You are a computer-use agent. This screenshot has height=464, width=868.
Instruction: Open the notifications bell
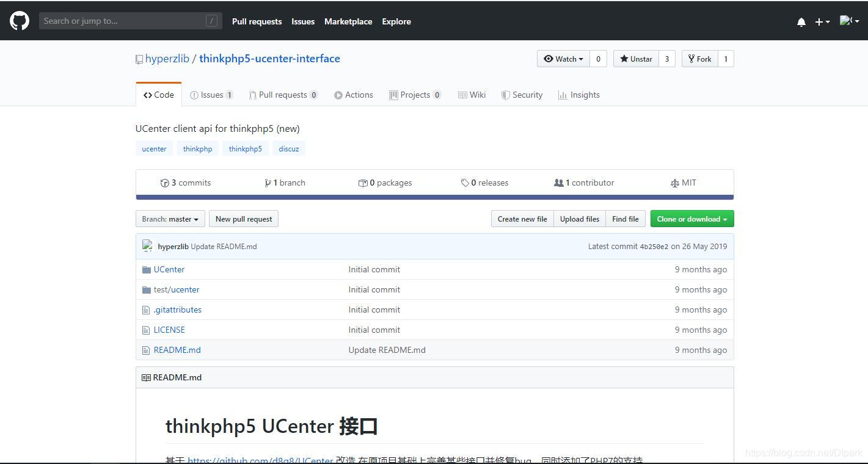pos(801,22)
